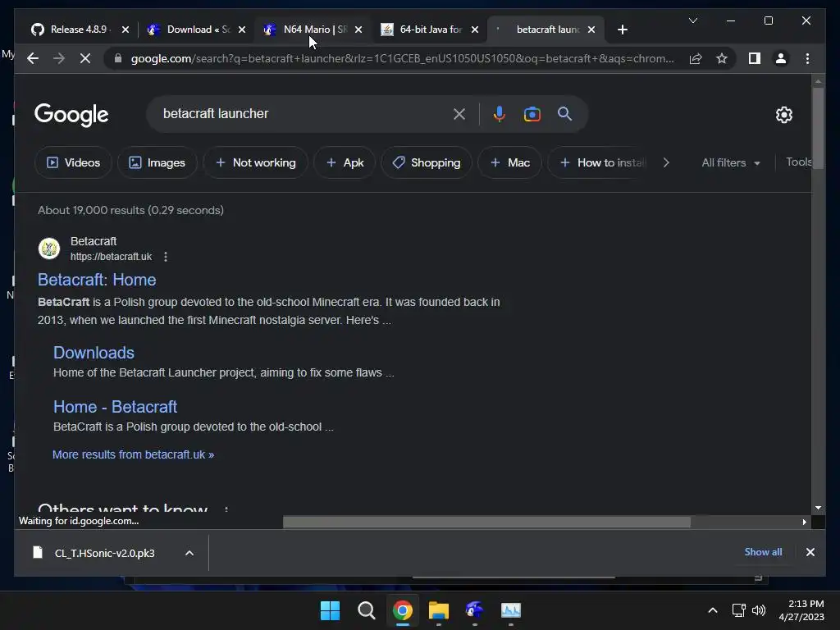Open a new tab

pos(622,30)
